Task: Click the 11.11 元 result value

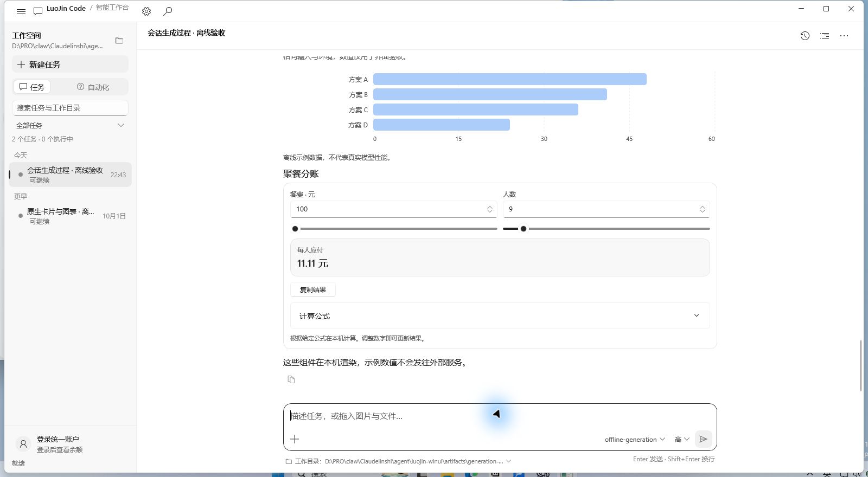Action: click(312, 263)
